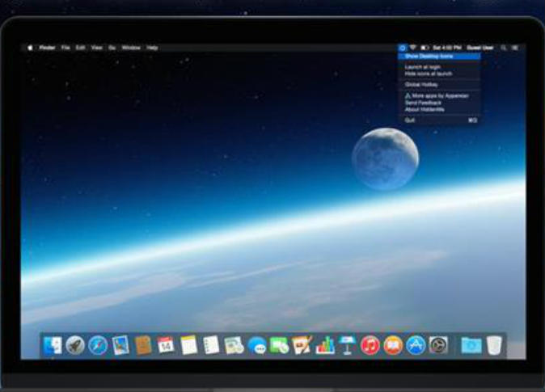Open System Preferences from dock
The width and height of the screenshot is (545, 392).
pos(438,345)
